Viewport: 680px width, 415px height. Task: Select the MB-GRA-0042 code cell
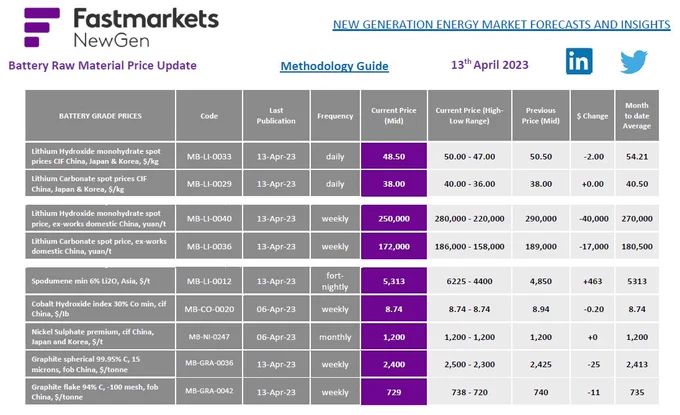(209, 391)
